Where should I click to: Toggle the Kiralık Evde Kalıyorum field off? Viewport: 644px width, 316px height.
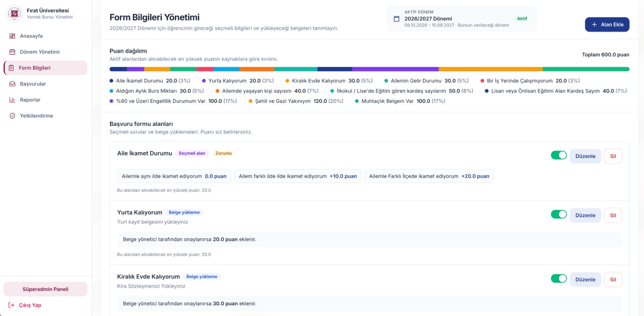point(559,279)
